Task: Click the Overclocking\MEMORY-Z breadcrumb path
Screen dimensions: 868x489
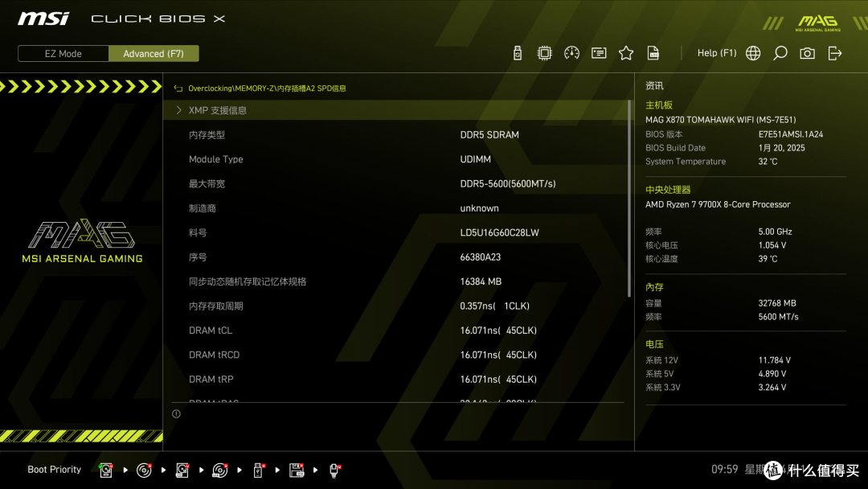Action: coord(268,88)
